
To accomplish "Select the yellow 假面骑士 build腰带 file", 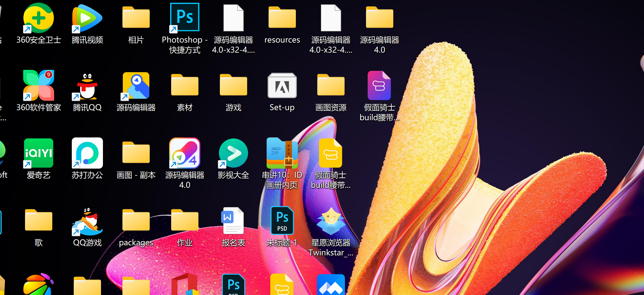I will 331,153.
